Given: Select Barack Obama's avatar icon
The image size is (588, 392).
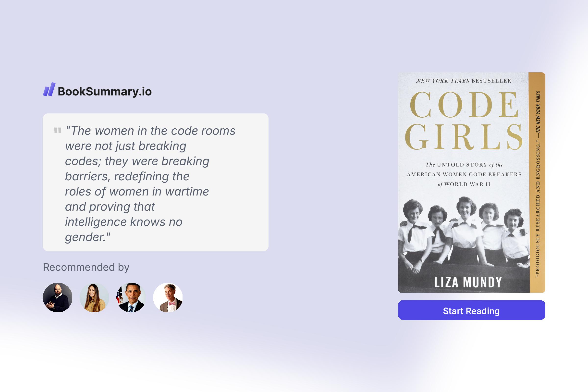Looking at the screenshot, I should 130,297.
